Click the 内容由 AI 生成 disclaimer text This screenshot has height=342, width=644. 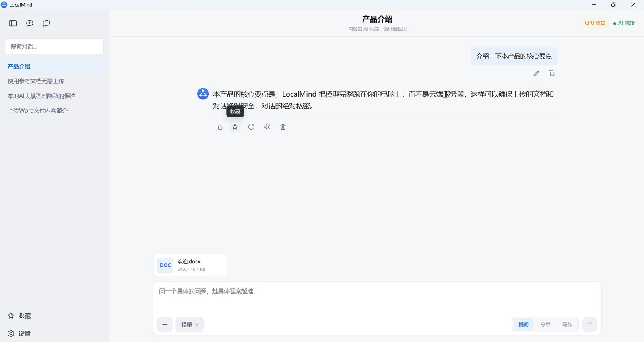tap(377, 29)
